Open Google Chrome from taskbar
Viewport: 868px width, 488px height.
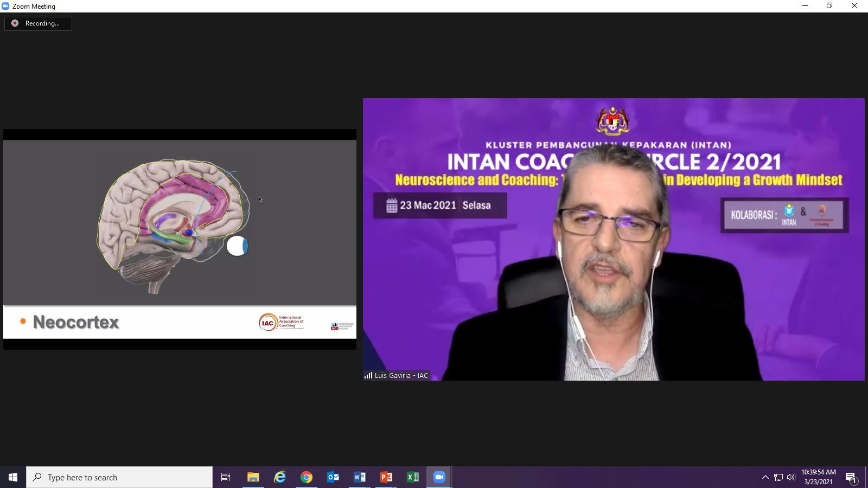307,477
